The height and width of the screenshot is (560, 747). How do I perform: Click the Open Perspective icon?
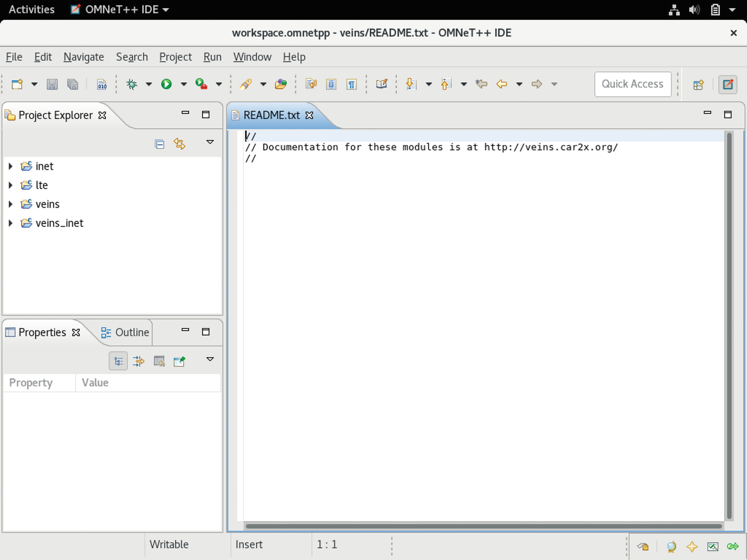pos(698,84)
